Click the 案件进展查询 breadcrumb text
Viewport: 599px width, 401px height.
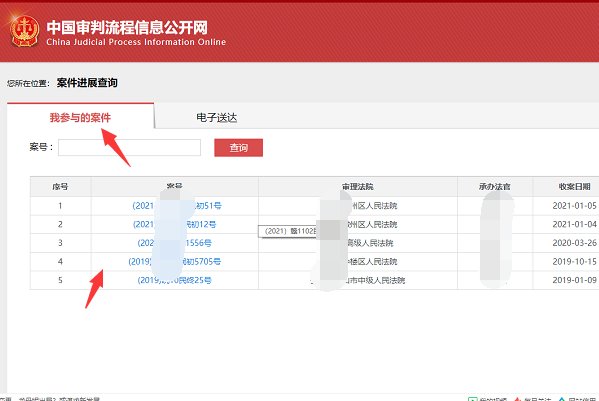coord(87,82)
